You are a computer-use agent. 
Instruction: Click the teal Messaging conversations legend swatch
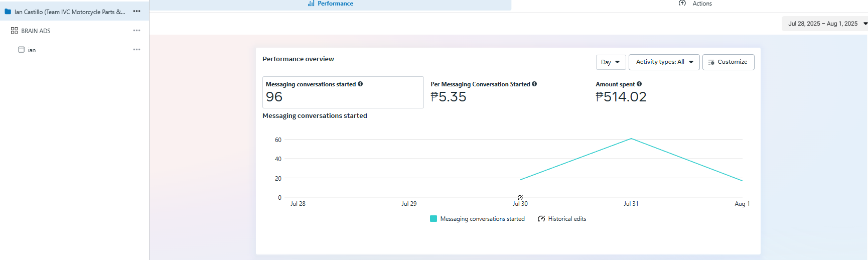click(433, 219)
